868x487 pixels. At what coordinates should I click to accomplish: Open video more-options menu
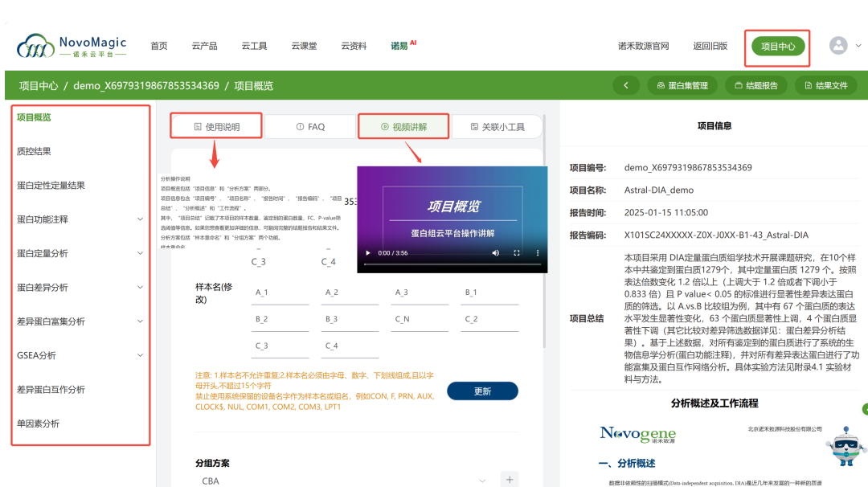click(x=538, y=253)
